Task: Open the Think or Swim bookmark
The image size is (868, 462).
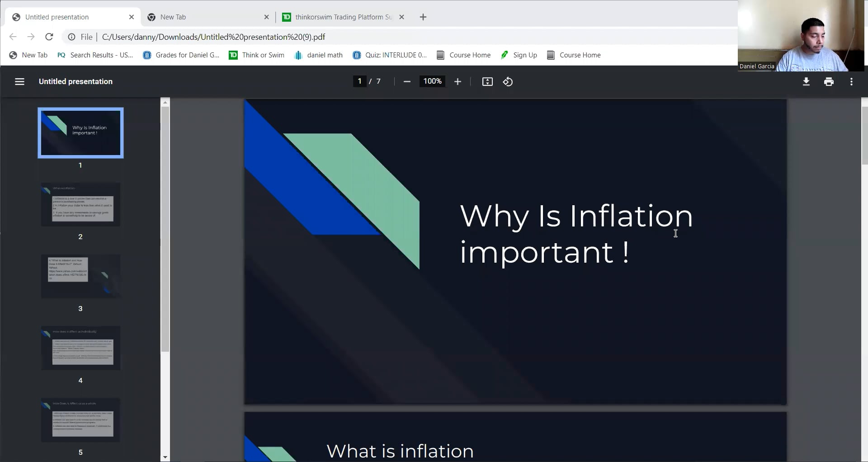Action: (256, 55)
